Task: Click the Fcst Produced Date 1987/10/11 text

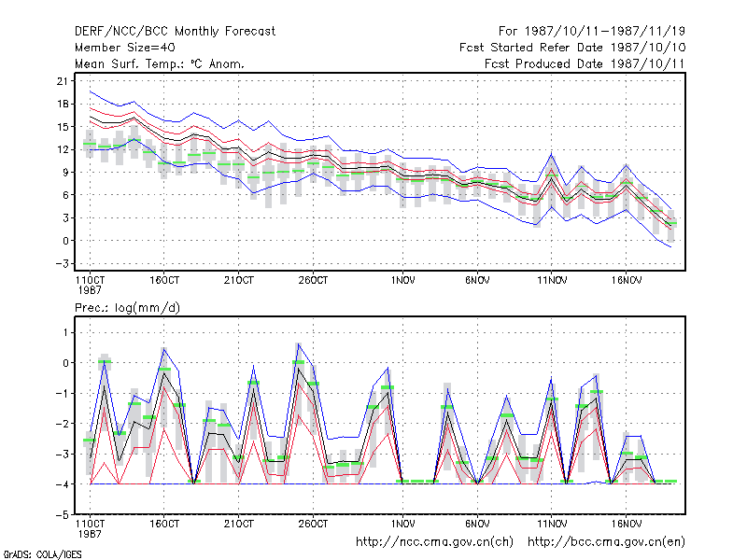Action: tap(585, 63)
